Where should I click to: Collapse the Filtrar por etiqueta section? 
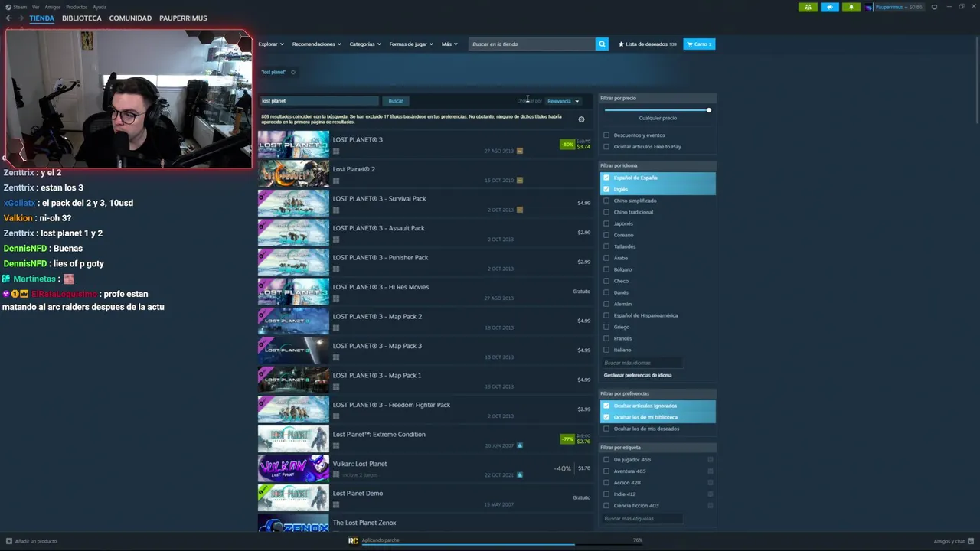point(658,448)
